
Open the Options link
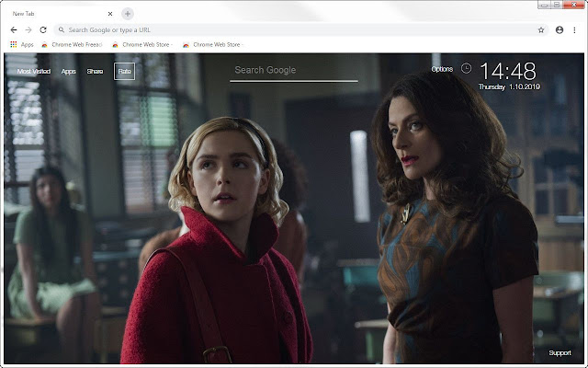(x=442, y=69)
